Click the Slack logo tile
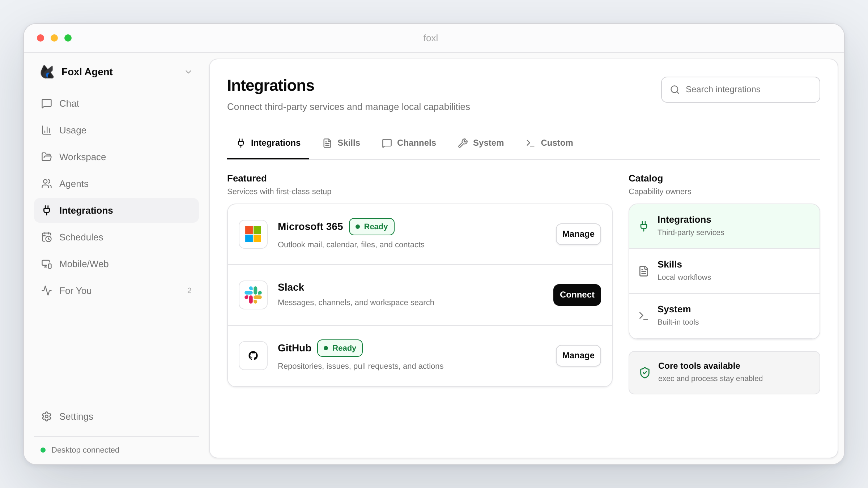Image resolution: width=868 pixels, height=488 pixels. (253, 295)
